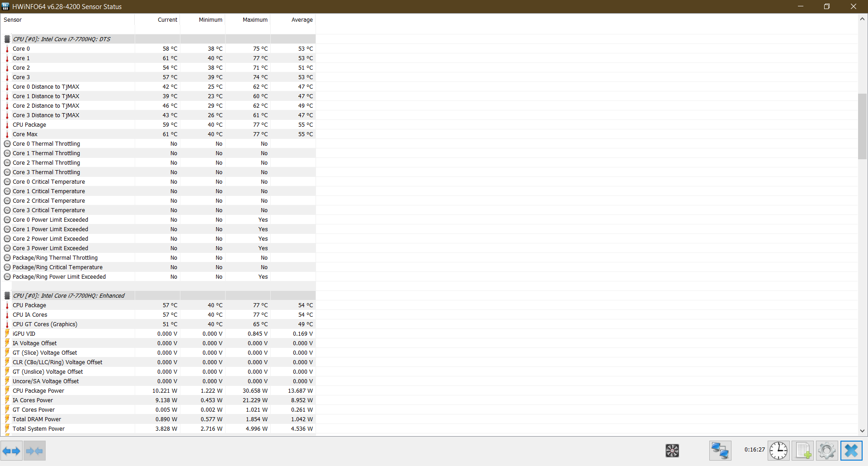Select Core 2 Critical Temperature row
Image resolution: width=868 pixels, height=466 pixels.
tap(158, 201)
